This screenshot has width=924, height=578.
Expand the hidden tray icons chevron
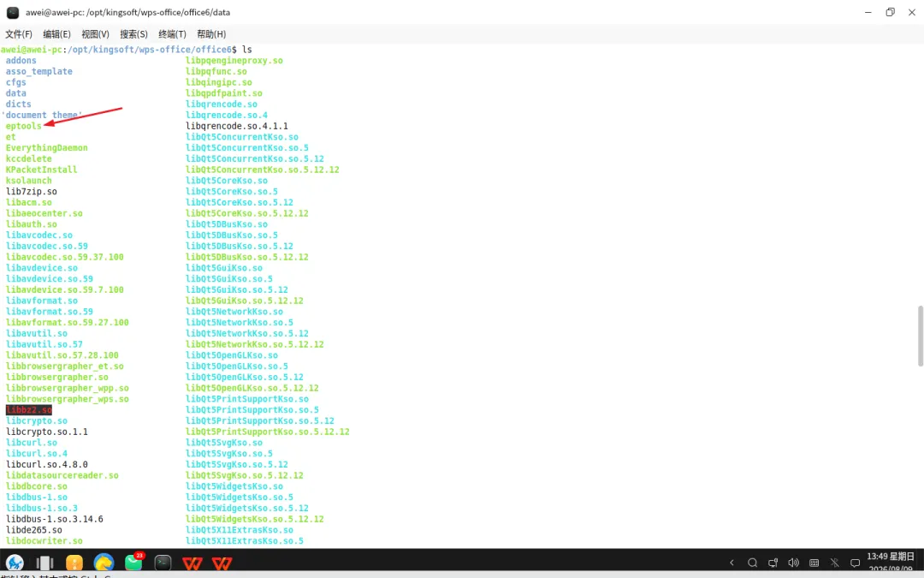pyautogui.click(x=731, y=563)
